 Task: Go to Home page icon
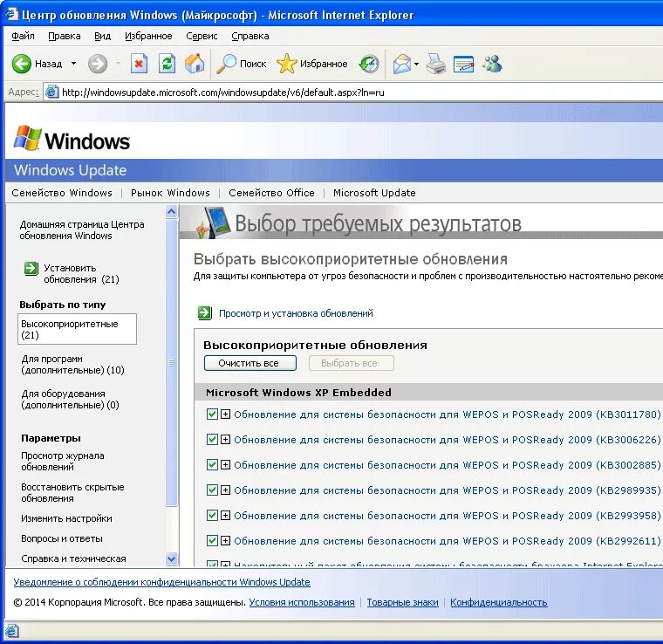pos(195,64)
